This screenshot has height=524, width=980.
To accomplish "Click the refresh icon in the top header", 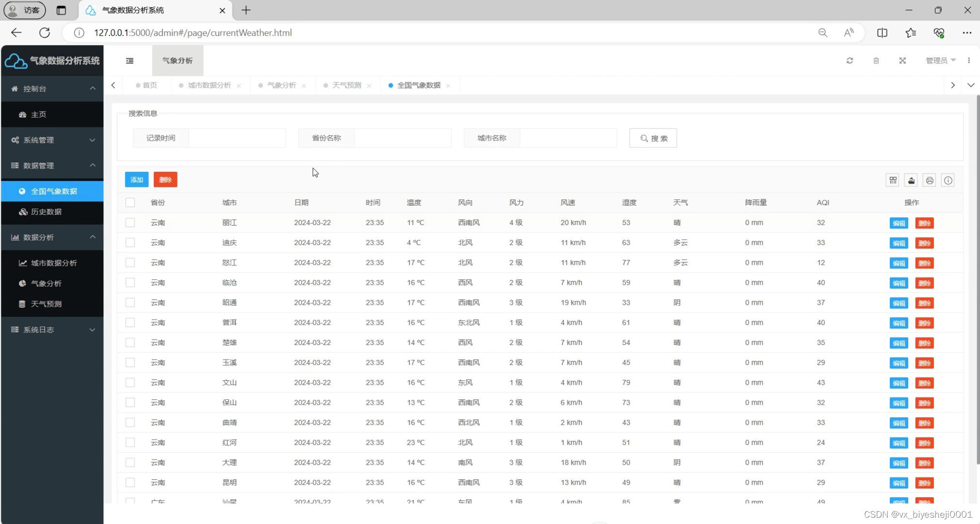I will pos(849,61).
